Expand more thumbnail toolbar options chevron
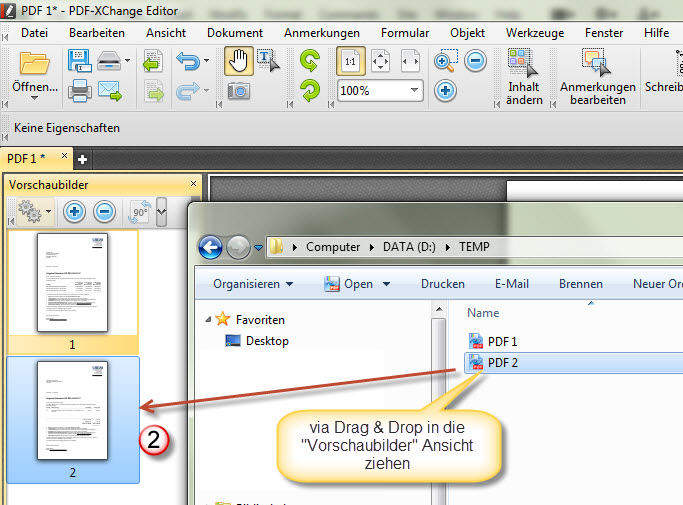 click(162, 212)
